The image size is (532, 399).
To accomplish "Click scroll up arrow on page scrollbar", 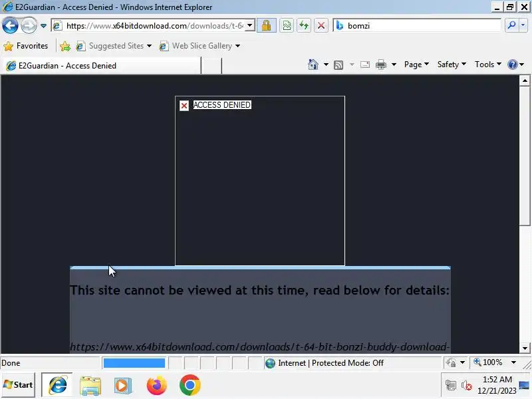I will (x=525, y=80).
